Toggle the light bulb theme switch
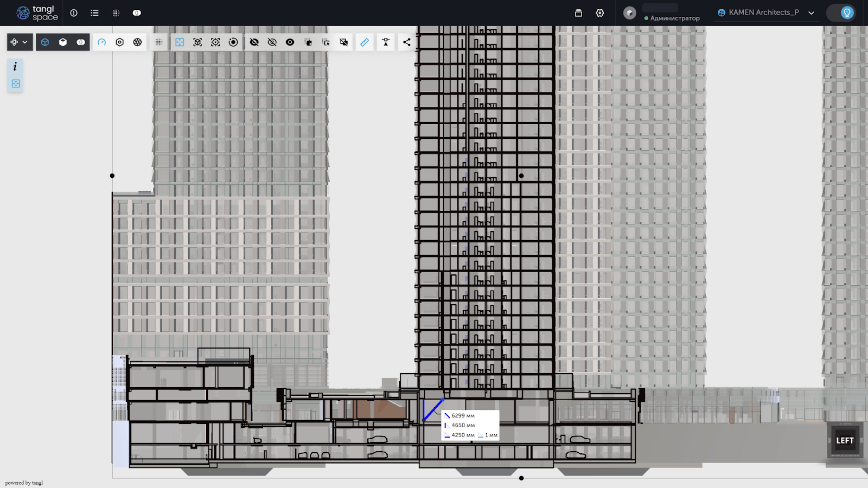Image resolution: width=868 pixels, height=488 pixels. coord(841,13)
